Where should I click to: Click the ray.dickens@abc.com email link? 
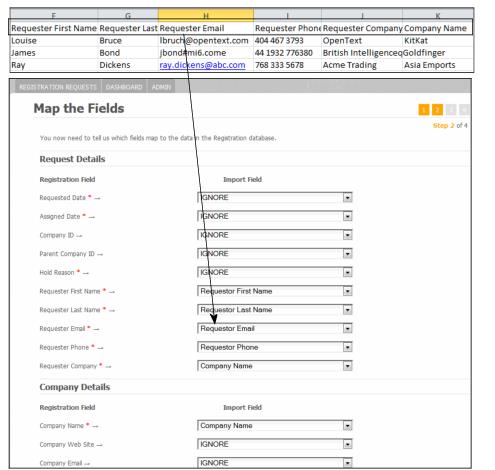click(202, 65)
